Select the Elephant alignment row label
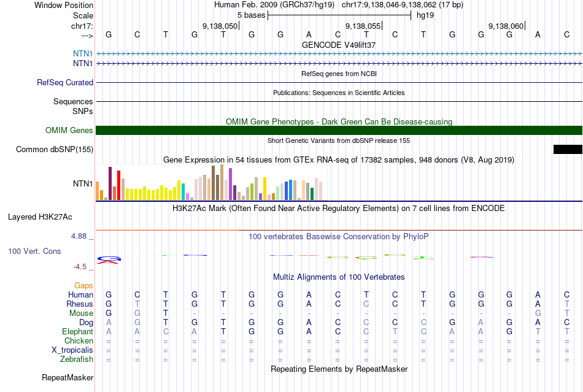 click(77, 331)
